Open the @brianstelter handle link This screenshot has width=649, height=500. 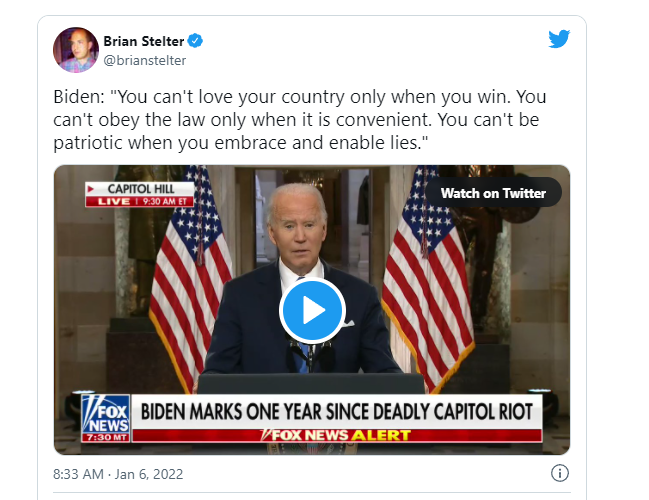(144, 60)
